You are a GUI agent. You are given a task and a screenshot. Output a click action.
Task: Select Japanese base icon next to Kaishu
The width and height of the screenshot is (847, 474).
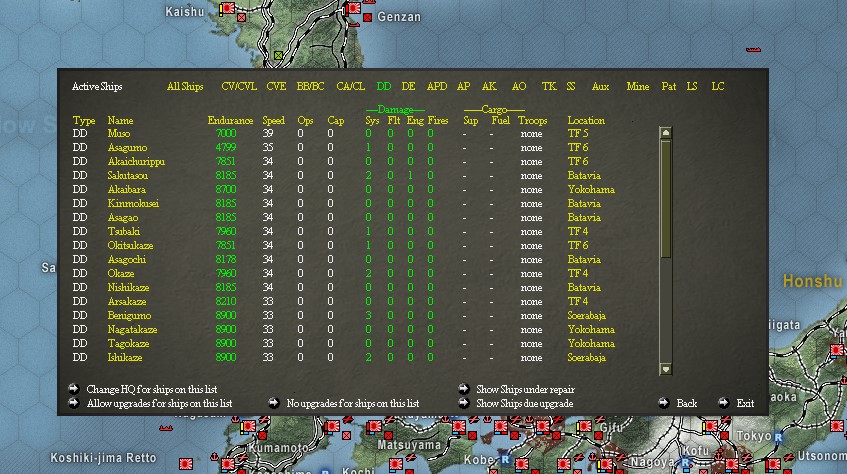click(227, 8)
